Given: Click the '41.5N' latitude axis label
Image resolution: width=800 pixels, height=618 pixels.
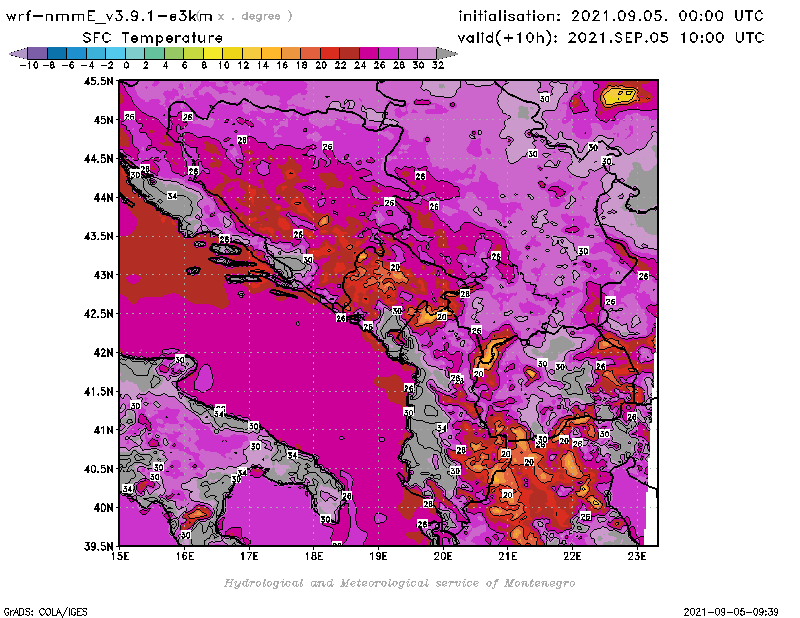Looking at the screenshot, I should point(99,391).
